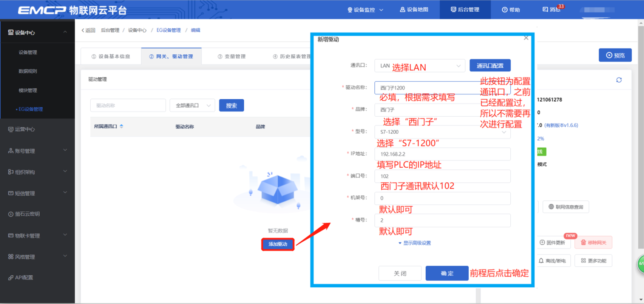This screenshot has height=304, width=644.
Task: Click the 驱动名称 search field
Action: coord(128,105)
